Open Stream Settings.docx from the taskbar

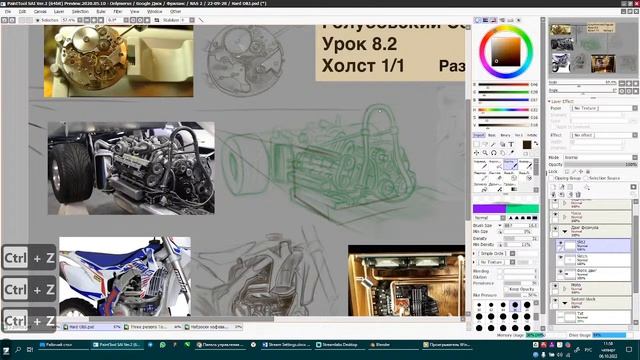[286, 345]
